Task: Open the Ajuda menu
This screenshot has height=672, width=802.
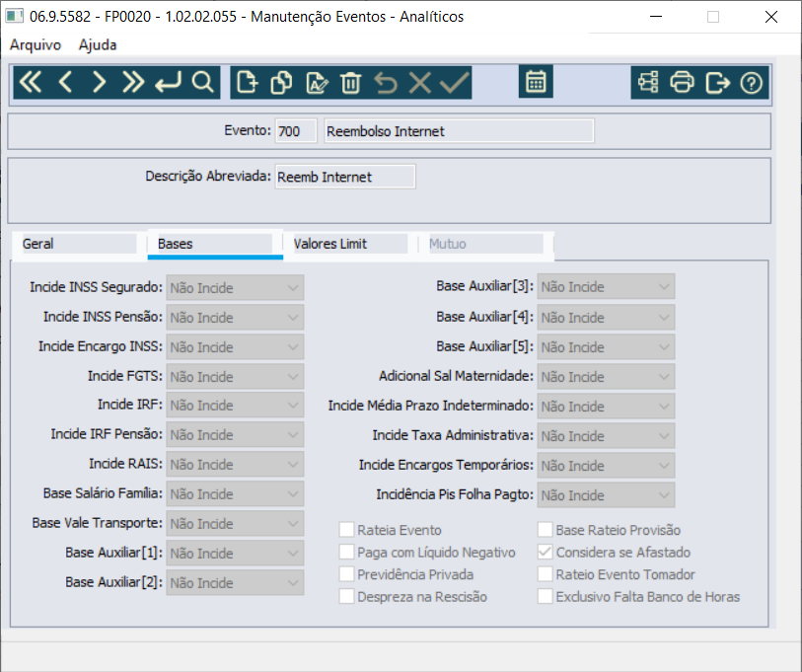Action: tap(98, 45)
